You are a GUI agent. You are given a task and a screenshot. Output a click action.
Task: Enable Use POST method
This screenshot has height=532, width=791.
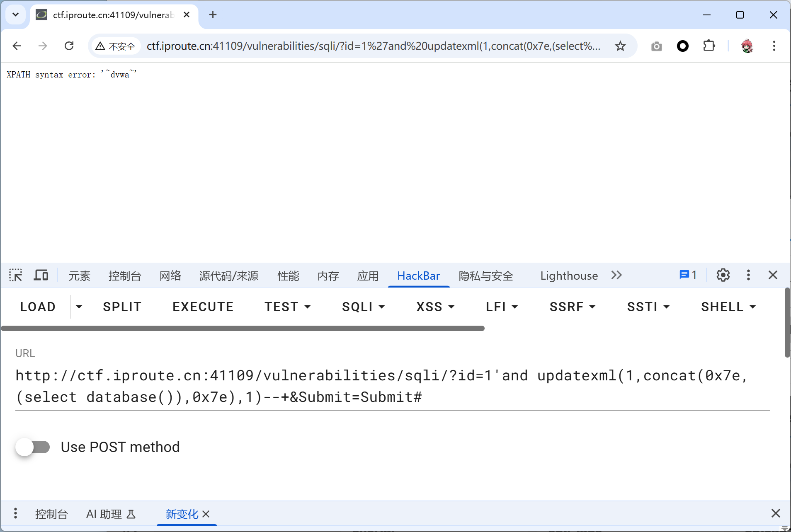tap(34, 447)
